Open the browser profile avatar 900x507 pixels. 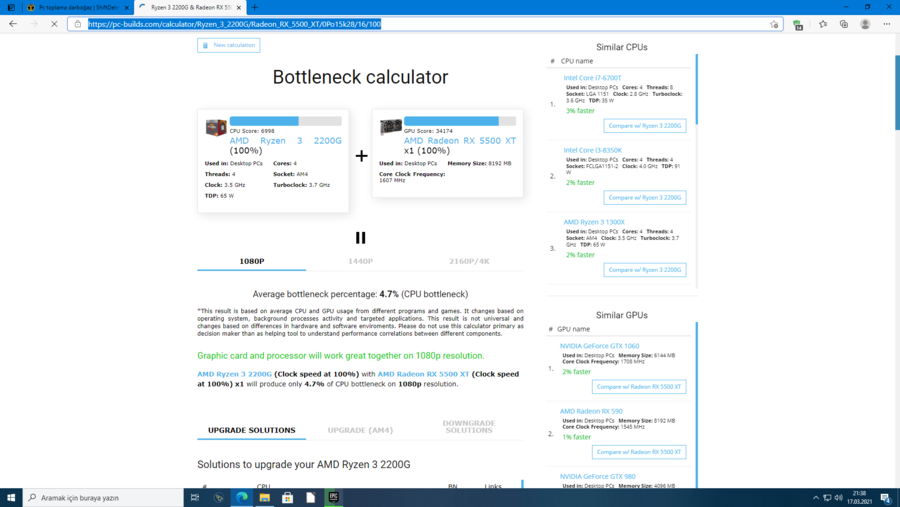[x=865, y=24]
